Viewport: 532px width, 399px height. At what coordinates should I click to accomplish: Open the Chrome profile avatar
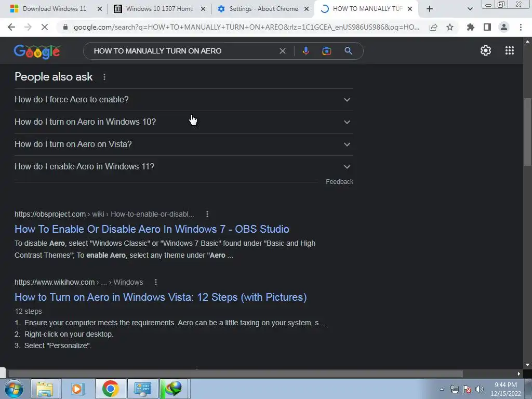[x=504, y=27]
